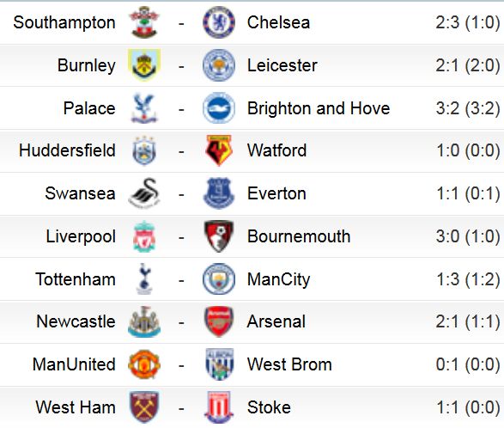Viewport: 504px width, 428px height.
Task: Select the West Ham hammers badge
Action: click(x=144, y=407)
